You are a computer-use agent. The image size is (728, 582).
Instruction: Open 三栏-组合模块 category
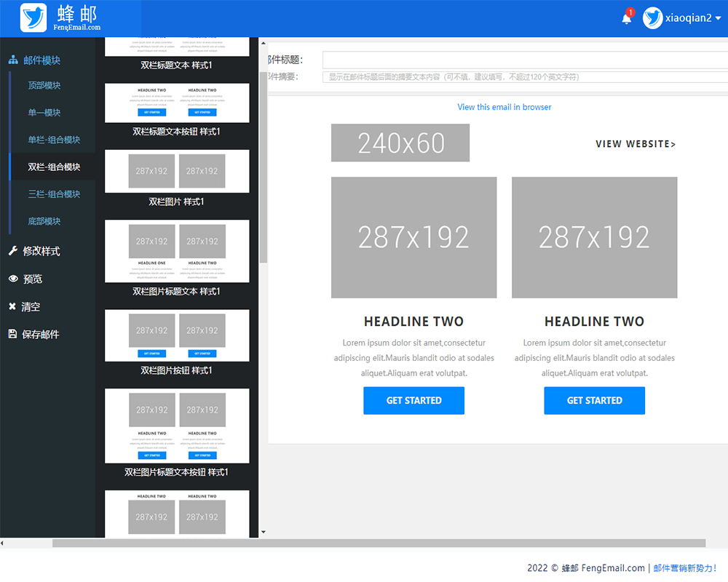pyautogui.click(x=54, y=194)
